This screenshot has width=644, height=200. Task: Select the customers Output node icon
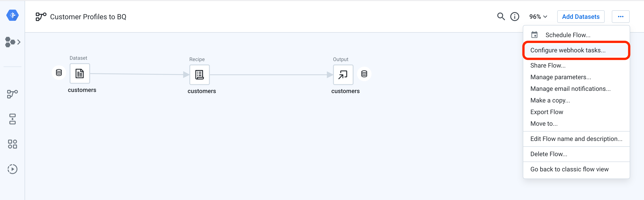point(343,75)
